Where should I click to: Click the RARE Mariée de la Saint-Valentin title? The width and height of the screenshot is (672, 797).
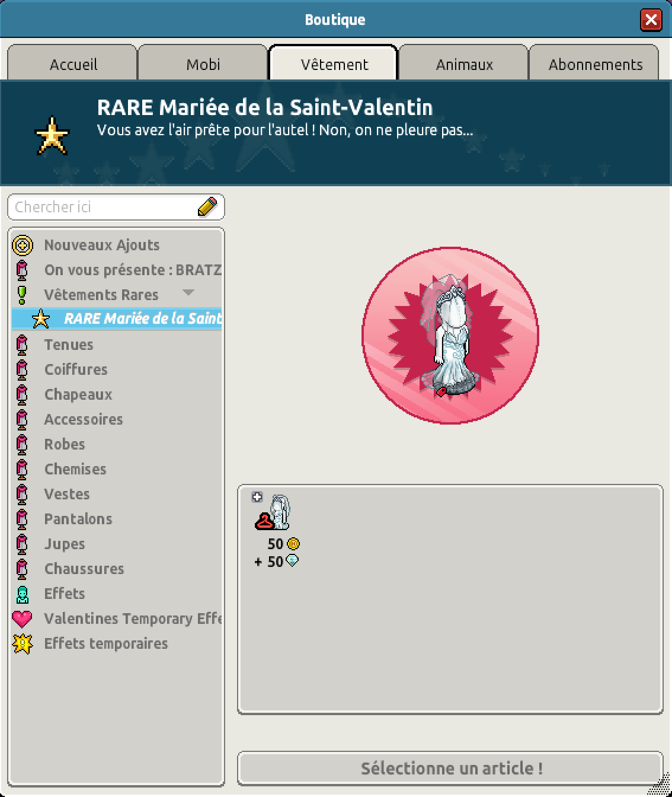click(x=265, y=107)
